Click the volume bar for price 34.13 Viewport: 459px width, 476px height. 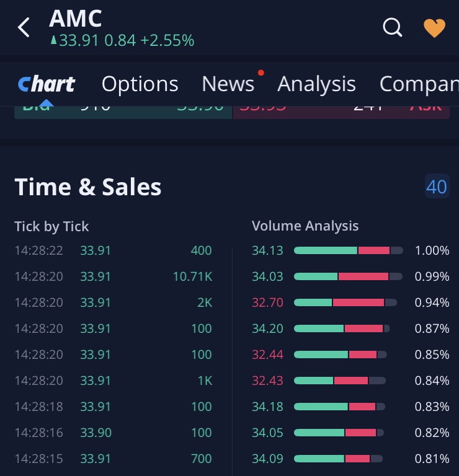348,250
